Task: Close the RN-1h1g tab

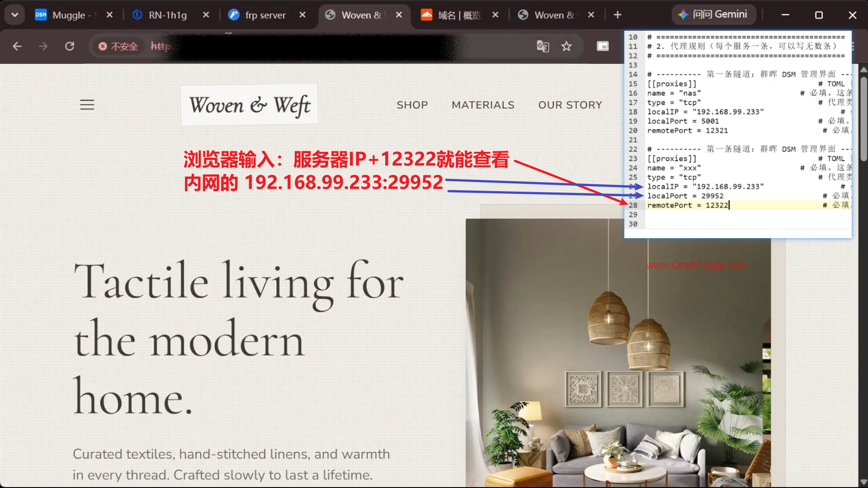Action: tap(206, 15)
